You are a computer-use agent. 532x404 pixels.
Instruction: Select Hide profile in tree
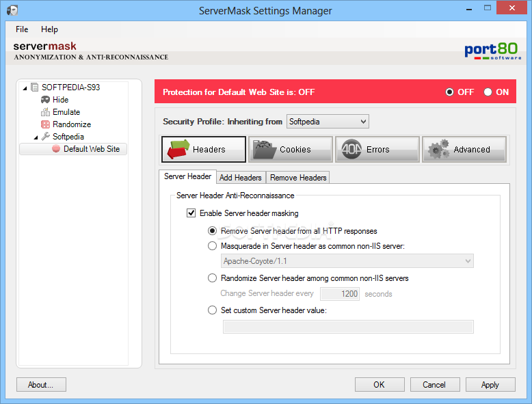60,100
